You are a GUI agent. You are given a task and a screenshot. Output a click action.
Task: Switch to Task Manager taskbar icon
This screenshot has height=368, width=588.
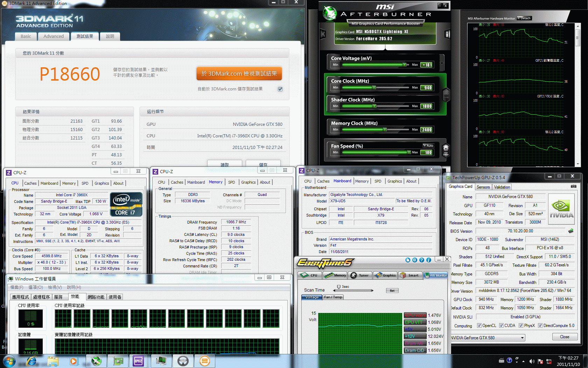161,361
